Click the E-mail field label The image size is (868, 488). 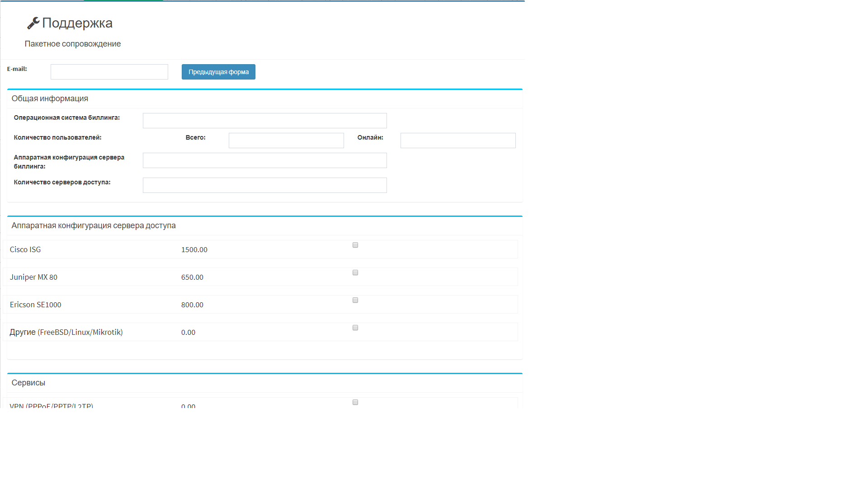click(17, 69)
